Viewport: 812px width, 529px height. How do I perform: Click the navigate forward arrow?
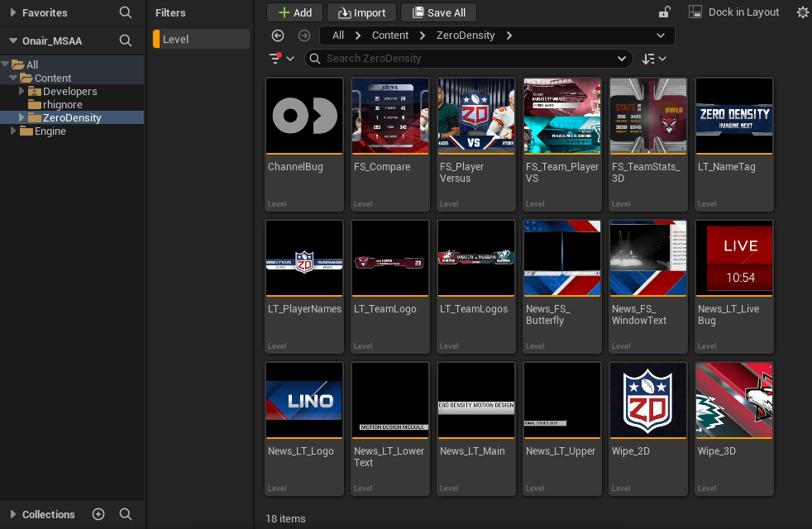[x=303, y=36]
